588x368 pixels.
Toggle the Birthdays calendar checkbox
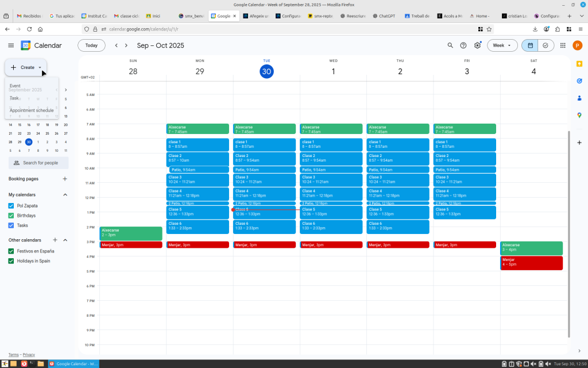[11, 216]
